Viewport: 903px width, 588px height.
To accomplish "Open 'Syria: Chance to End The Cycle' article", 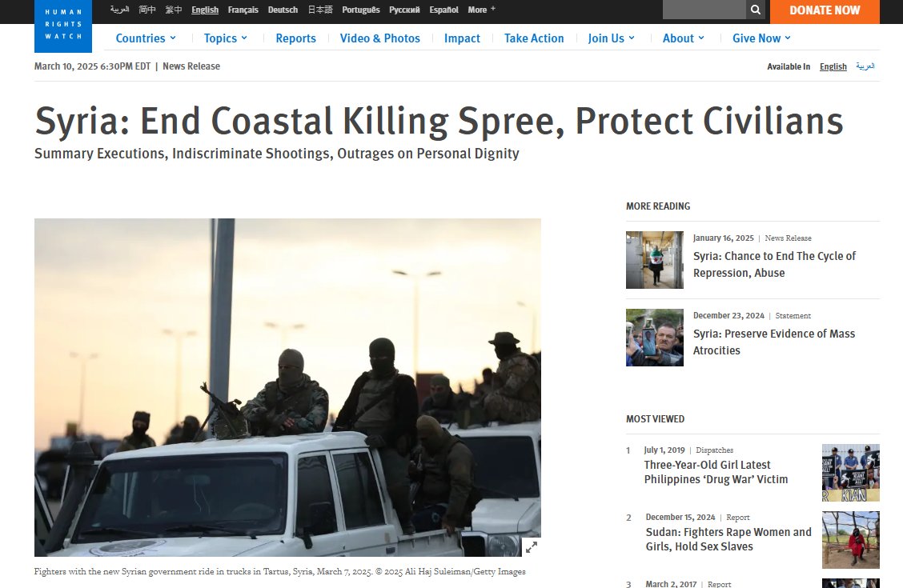I will click(775, 264).
